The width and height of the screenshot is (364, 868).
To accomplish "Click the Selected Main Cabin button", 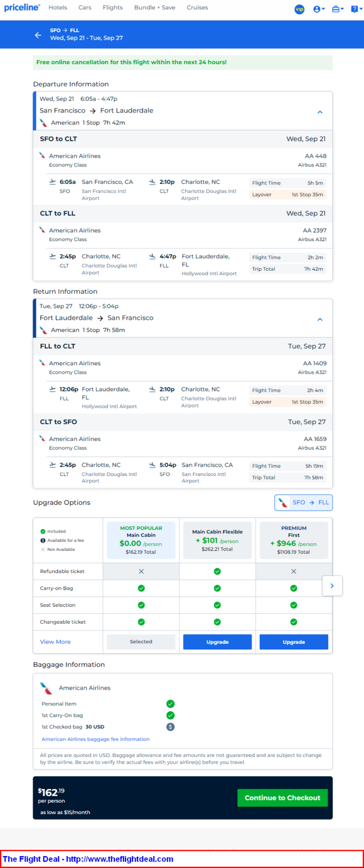I will tap(141, 642).
